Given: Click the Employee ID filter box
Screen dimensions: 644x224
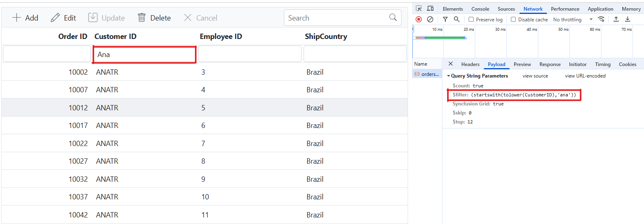Looking at the screenshot, I should coord(250,54).
